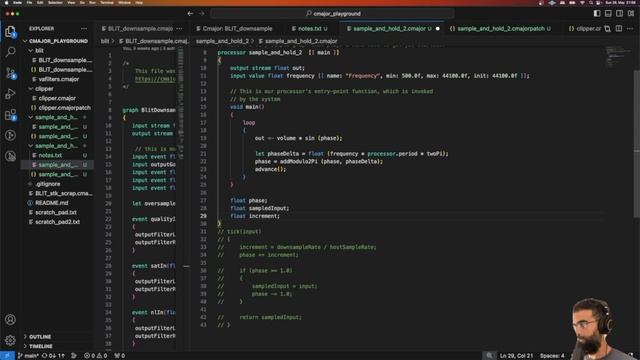Viewport: 640px width, 360px height.
Task: Click the Ln 29, Col 21 status item
Action: (x=516, y=356)
